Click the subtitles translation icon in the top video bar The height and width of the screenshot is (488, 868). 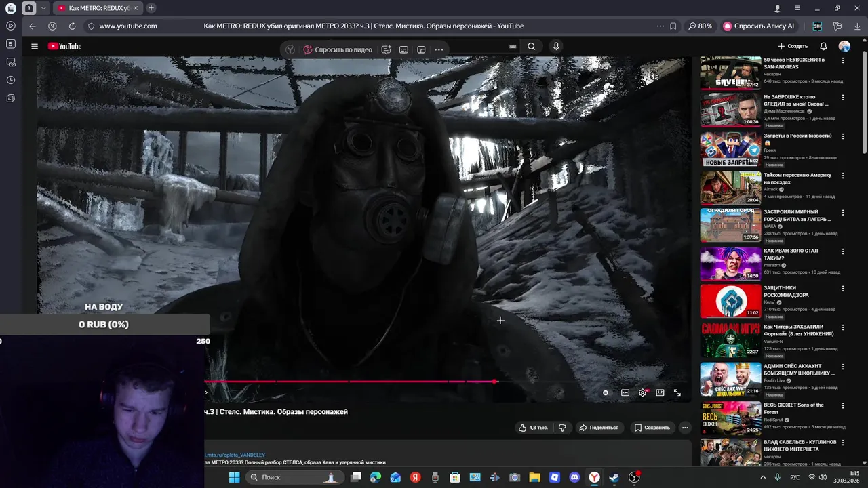(x=403, y=49)
